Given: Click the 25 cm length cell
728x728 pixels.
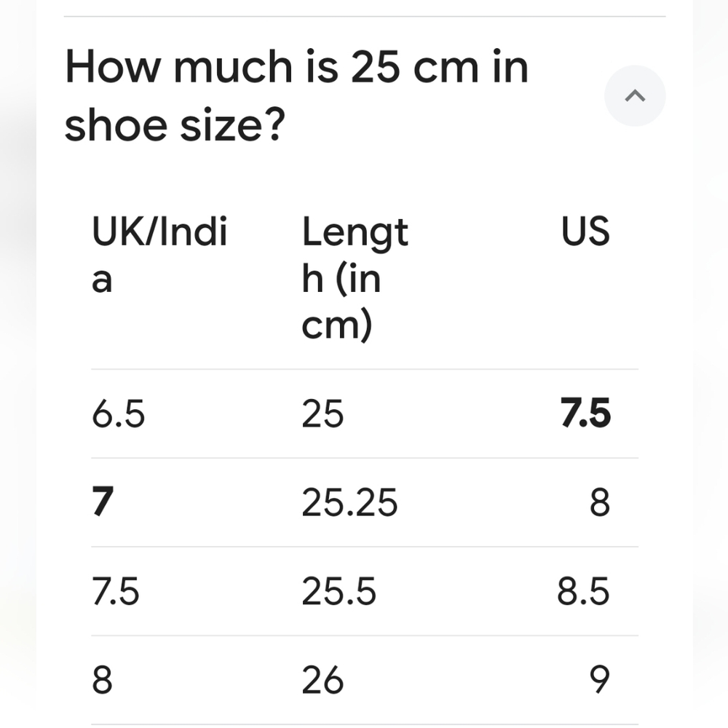Looking at the screenshot, I should 323,414.
